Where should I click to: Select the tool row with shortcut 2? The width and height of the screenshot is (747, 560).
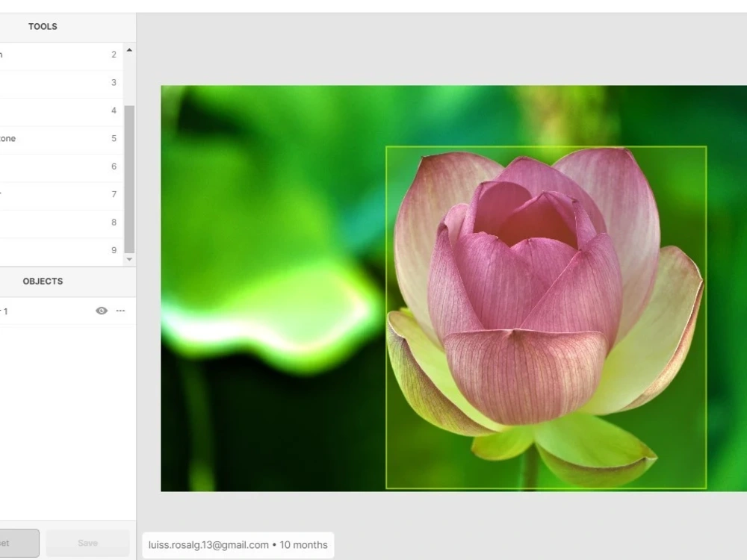coord(61,55)
